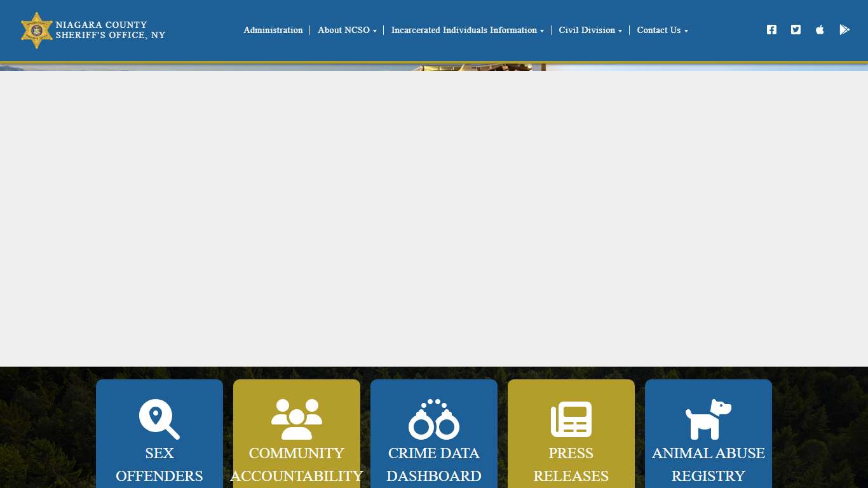Open the Animal Abuse Registry tile label
The height and width of the screenshot is (488, 868).
click(708, 464)
